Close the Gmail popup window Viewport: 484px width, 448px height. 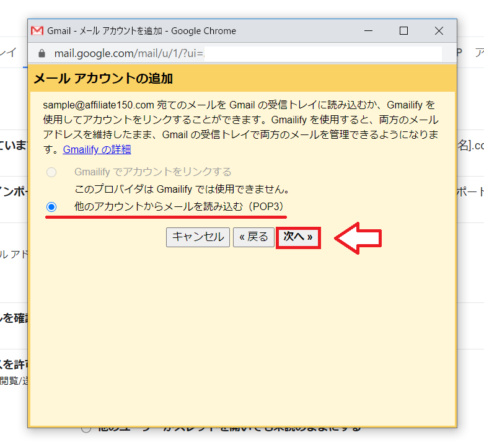click(x=439, y=31)
